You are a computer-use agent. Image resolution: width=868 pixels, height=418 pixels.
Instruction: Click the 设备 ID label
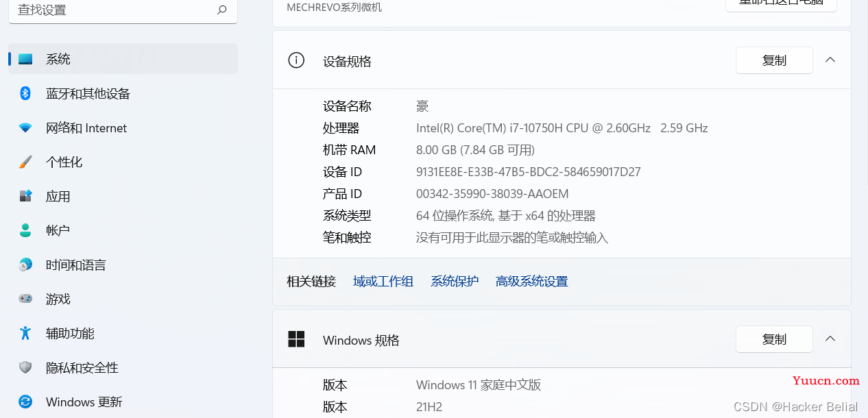(x=342, y=172)
